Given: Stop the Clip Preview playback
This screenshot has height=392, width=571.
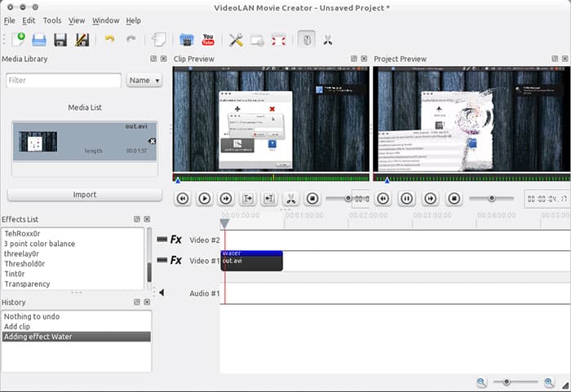Looking at the screenshot, I should point(312,198).
